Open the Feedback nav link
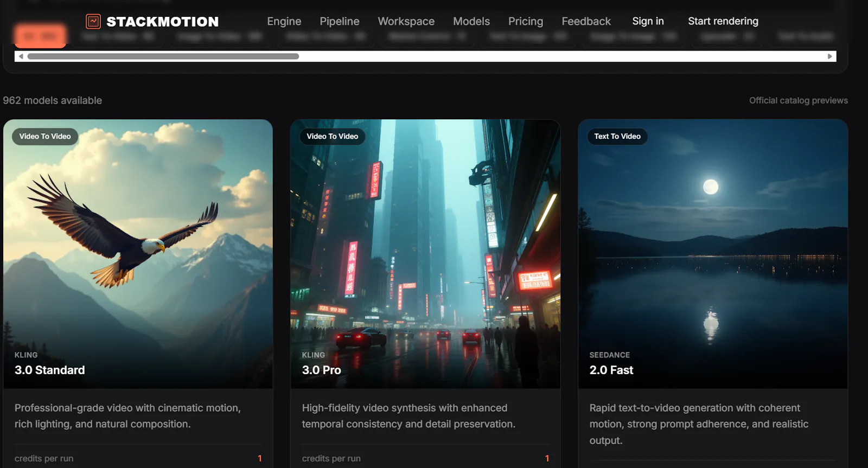 pos(586,21)
